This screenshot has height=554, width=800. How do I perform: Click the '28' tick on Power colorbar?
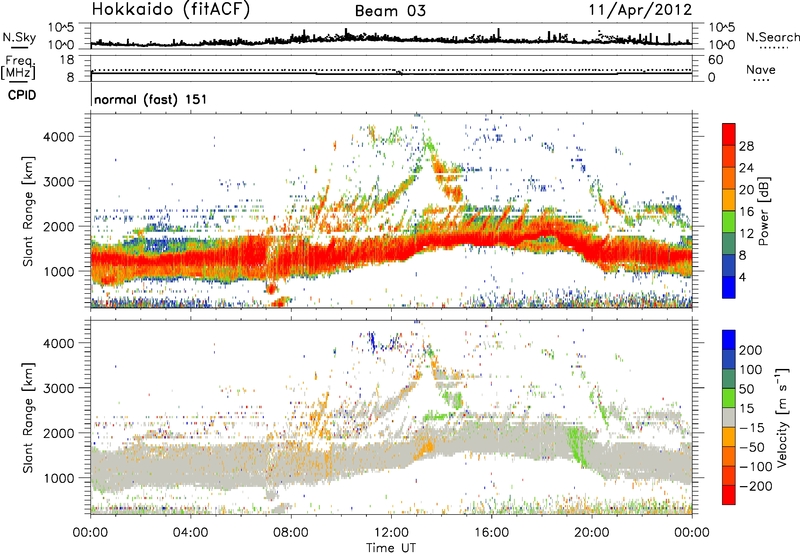[746, 146]
